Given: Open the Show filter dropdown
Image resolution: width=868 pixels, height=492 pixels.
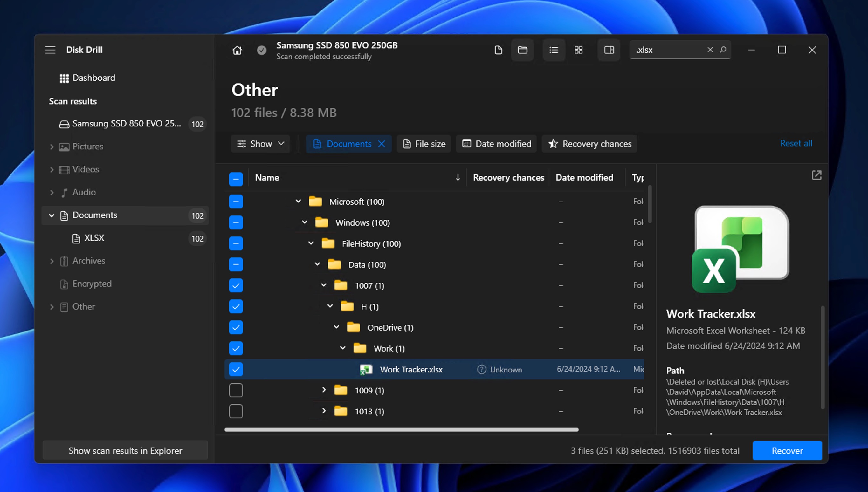Looking at the screenshot, I should click(260, 144).
